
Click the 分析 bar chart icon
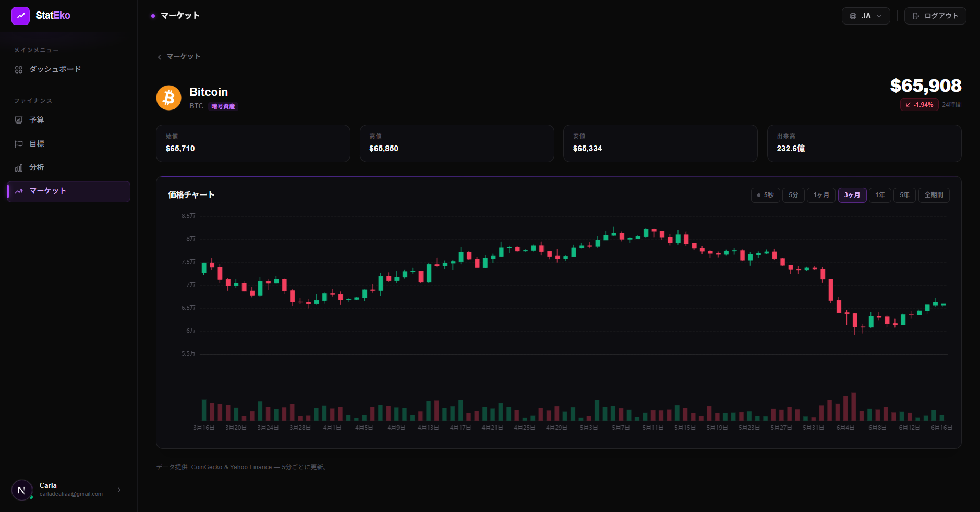[x=19, y=168]
